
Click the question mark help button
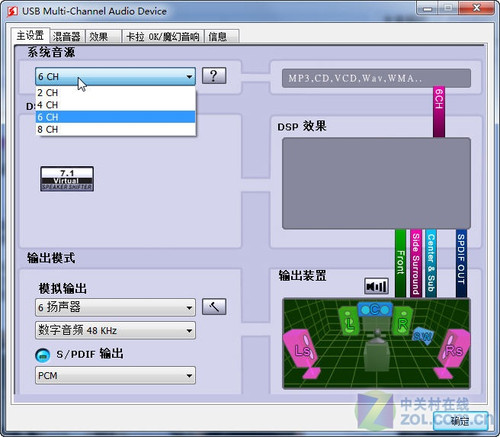point(214,76)
